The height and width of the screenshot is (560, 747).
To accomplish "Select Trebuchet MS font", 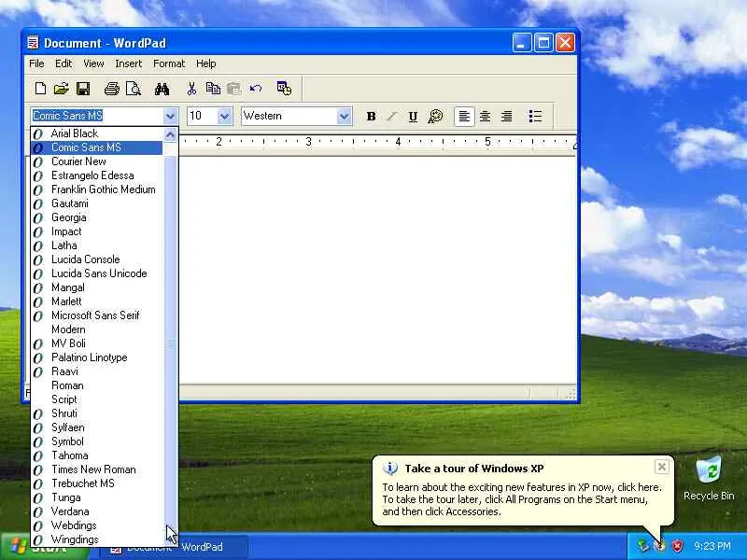I will tap(97, 483).
